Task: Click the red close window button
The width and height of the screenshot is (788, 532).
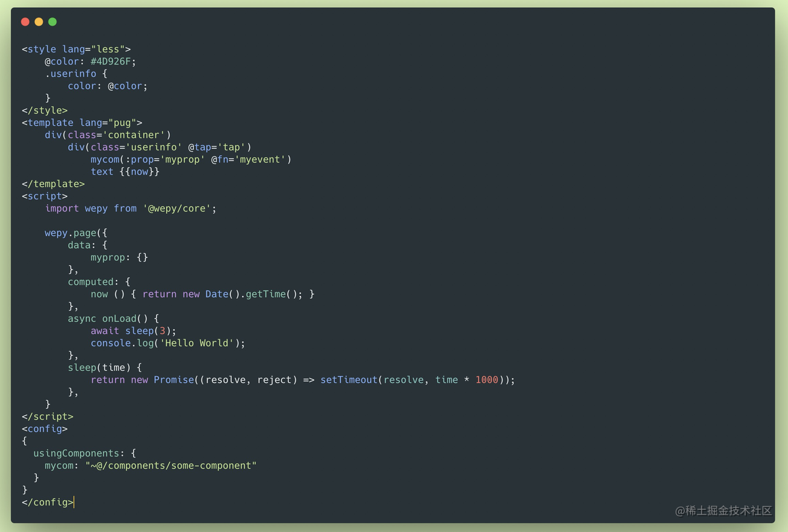Action: click(25, 22)
